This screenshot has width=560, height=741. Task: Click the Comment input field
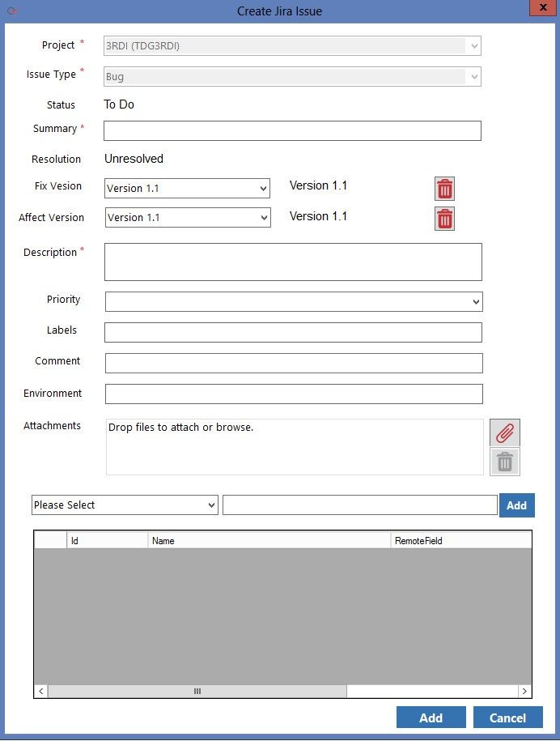click(x=294, y=363)
